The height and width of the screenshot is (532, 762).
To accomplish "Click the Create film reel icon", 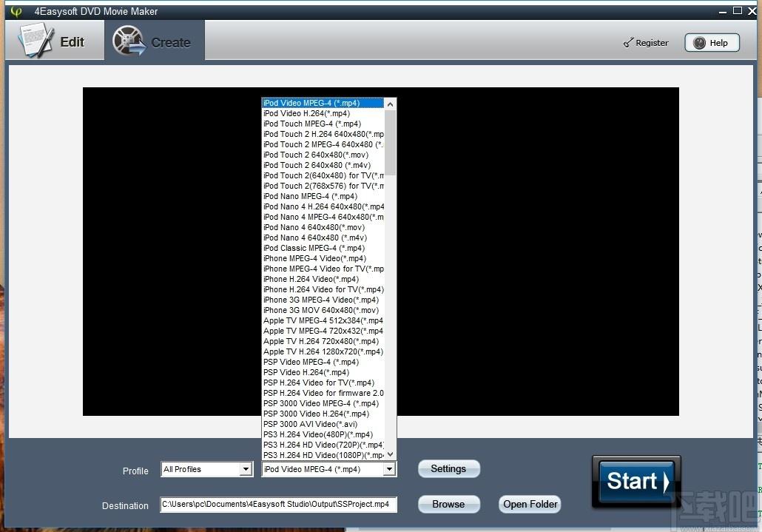I will point(129,41).
